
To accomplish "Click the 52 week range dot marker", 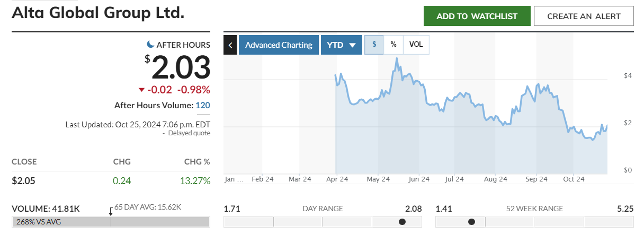I will 471,222.
